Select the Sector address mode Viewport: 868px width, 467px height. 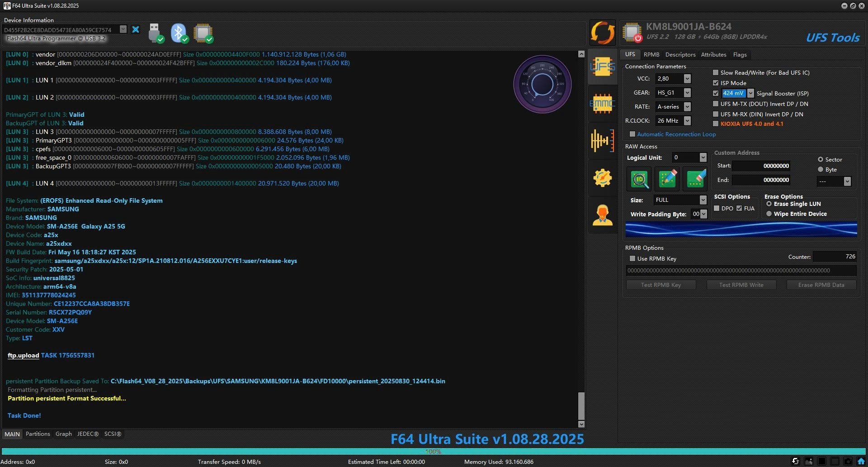coord(821,159)
